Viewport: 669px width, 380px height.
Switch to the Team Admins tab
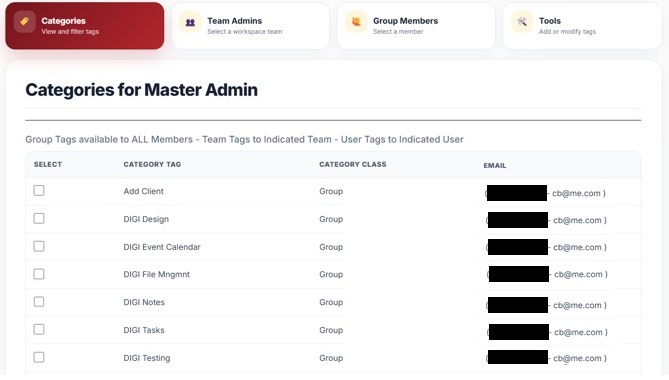tap(250, 26)
